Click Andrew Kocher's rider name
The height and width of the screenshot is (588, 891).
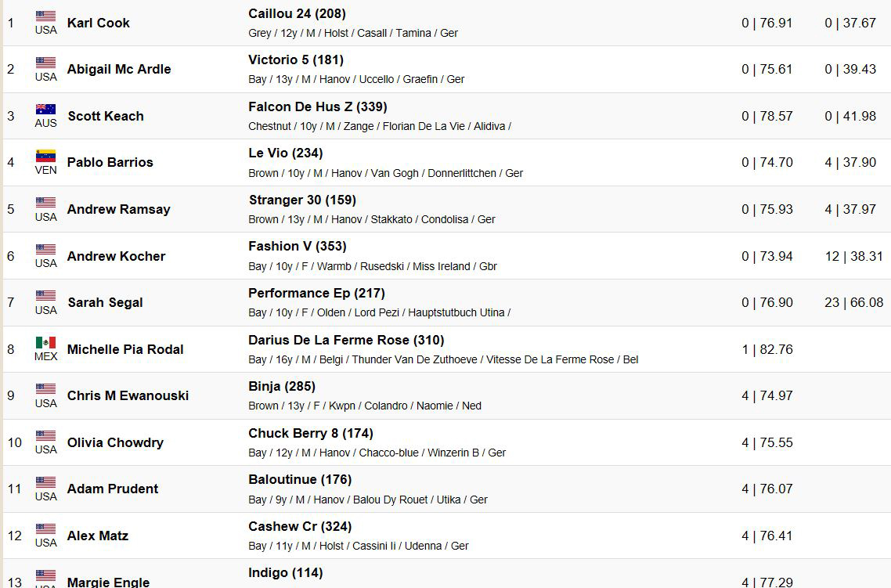(x=117, y=256)
